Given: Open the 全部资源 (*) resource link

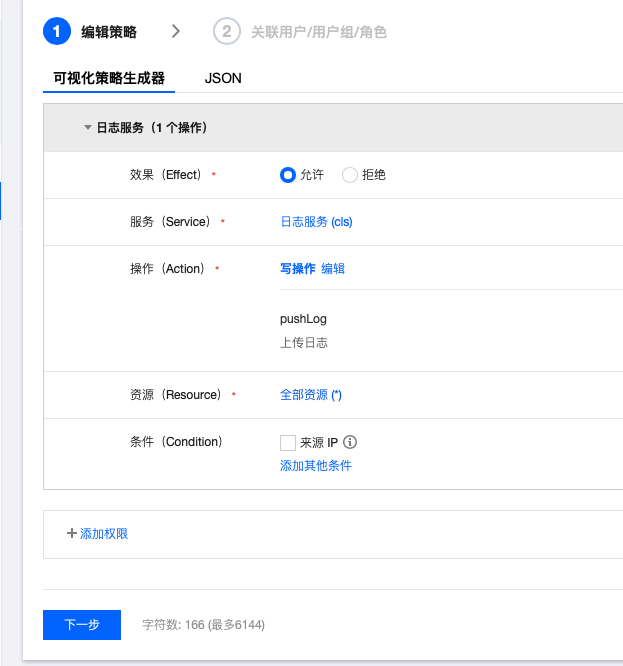Looking at the screenshot, I should 311,395.
